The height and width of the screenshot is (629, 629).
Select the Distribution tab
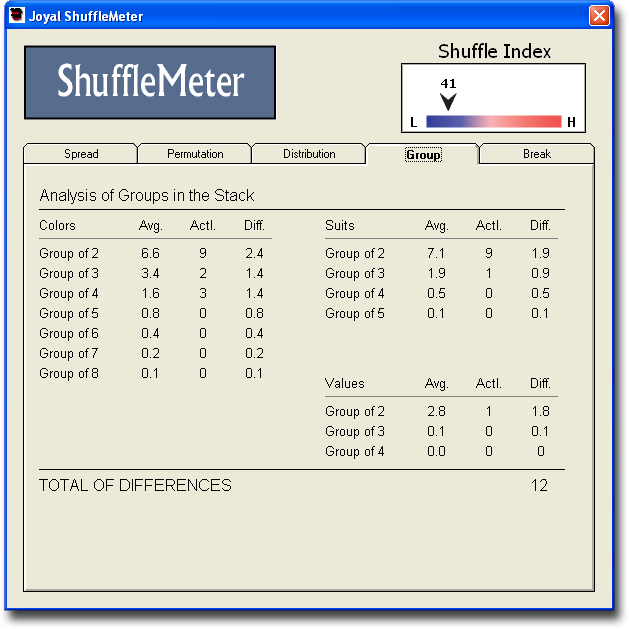click(309, 154)
